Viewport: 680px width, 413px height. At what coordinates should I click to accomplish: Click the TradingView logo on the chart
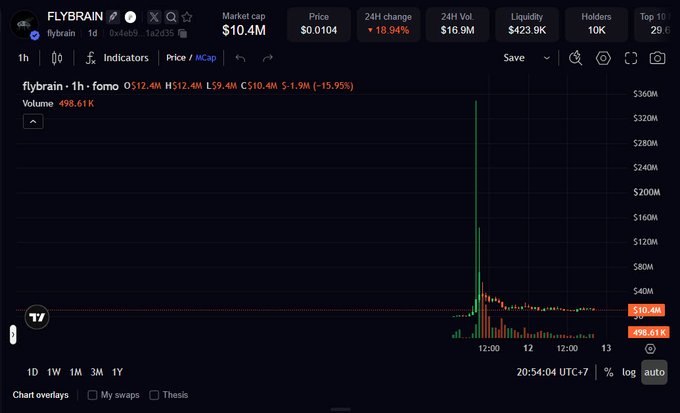click(x=37, y=317)
